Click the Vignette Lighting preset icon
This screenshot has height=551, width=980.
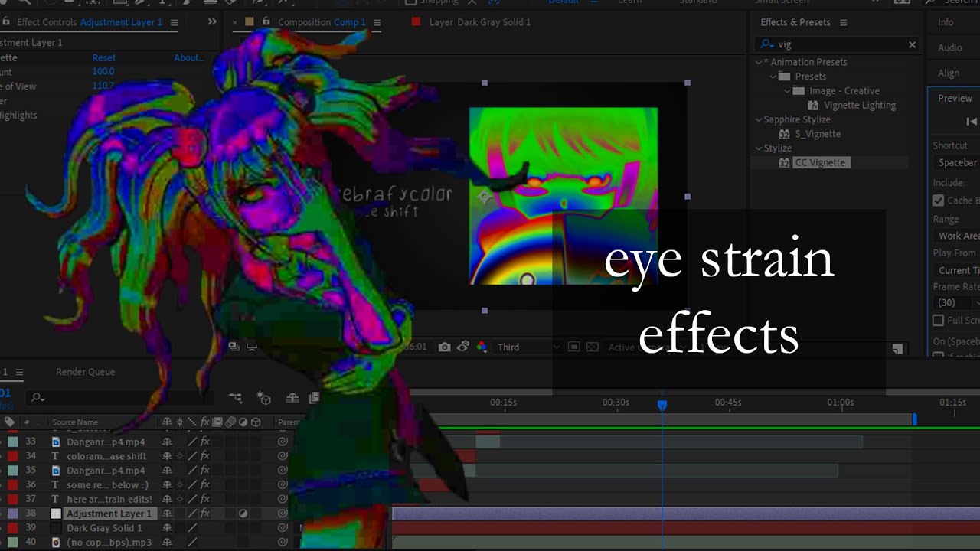tap(813, 106)
